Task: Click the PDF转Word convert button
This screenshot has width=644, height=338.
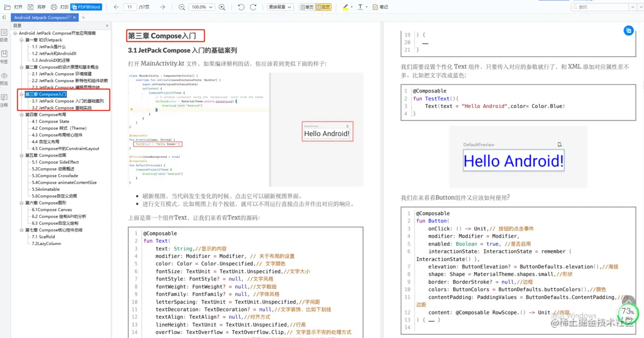Action: (87, 7)
